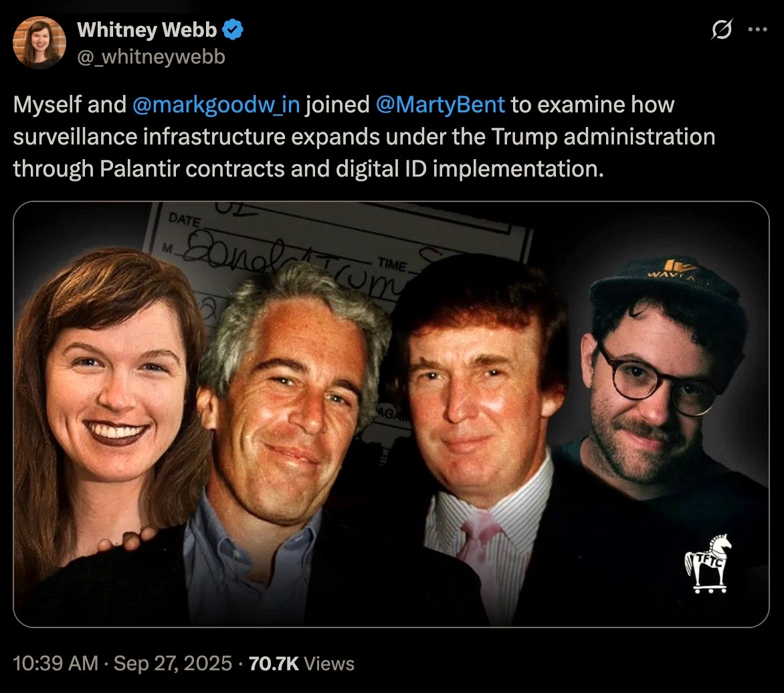Screen dimensions: 784x693
Task: Click the blue verified checkmark badge
Action: pyautogui.click(x=233, y=29)
